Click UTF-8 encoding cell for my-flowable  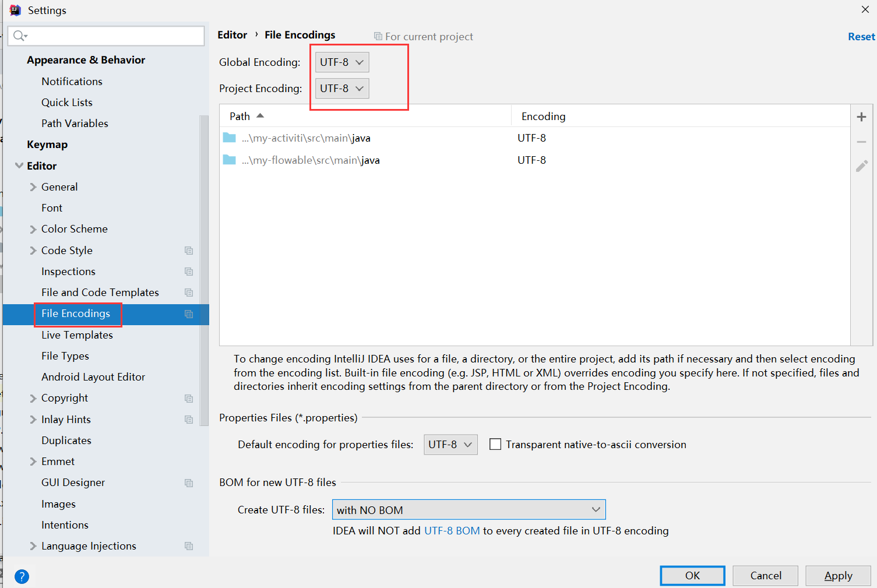pyautogui.click(x=532, y=160)
